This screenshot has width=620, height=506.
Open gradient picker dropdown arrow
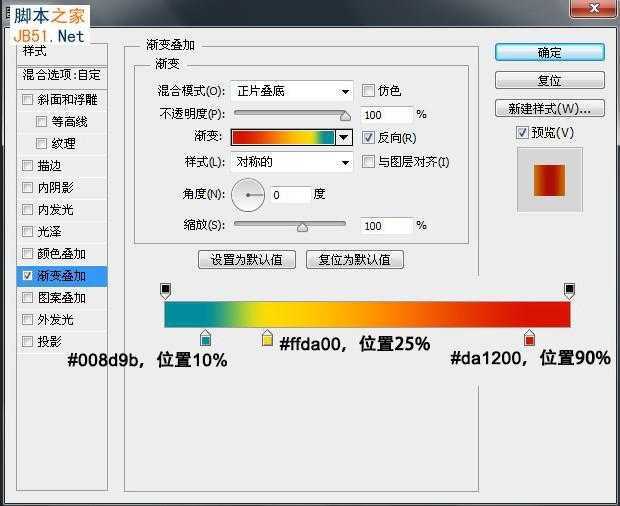344,138
